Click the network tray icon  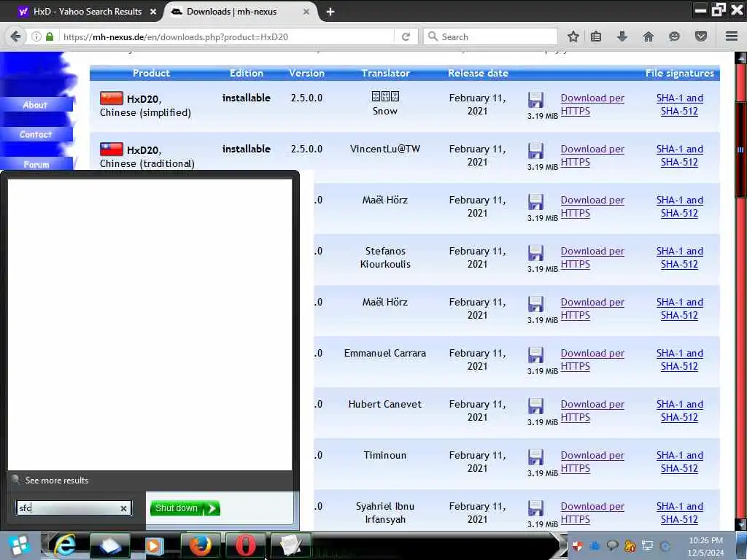[x=647, y=545]
